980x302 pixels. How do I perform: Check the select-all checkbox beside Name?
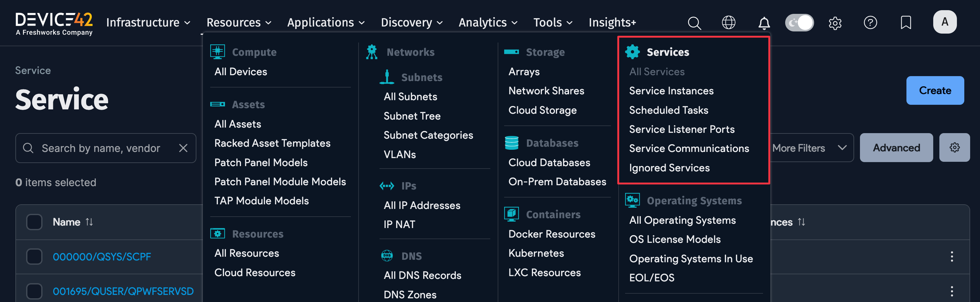click(x=34, y=222)
